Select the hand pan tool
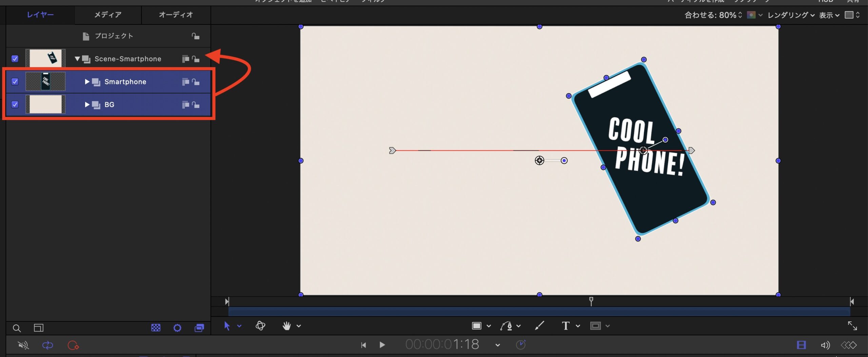Screen dimensions: 868x357 287,326
